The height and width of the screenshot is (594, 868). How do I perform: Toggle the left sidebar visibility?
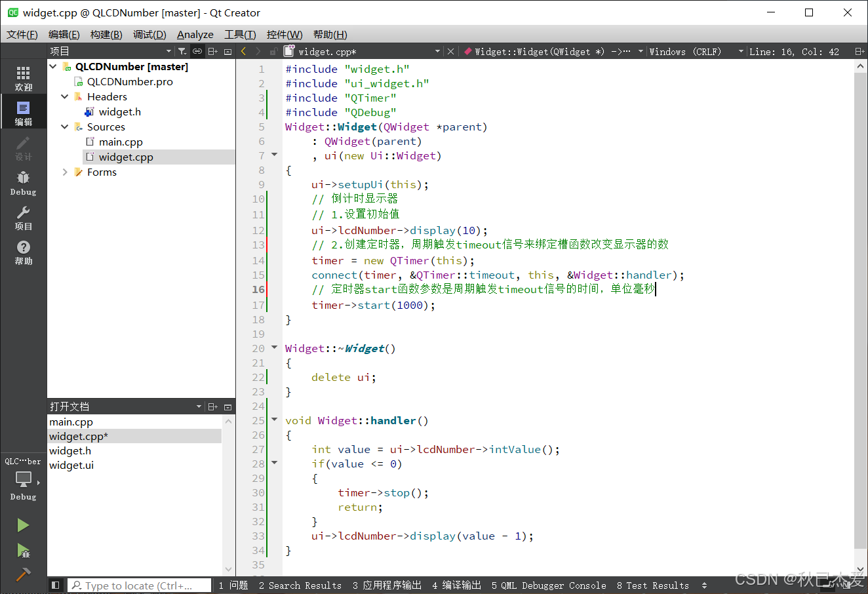tap(56, 585)
